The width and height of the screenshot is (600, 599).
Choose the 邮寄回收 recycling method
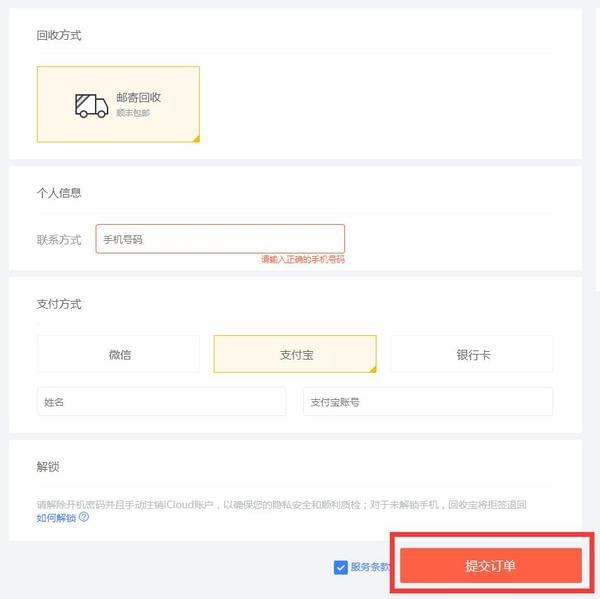click(x=118, y=104)
